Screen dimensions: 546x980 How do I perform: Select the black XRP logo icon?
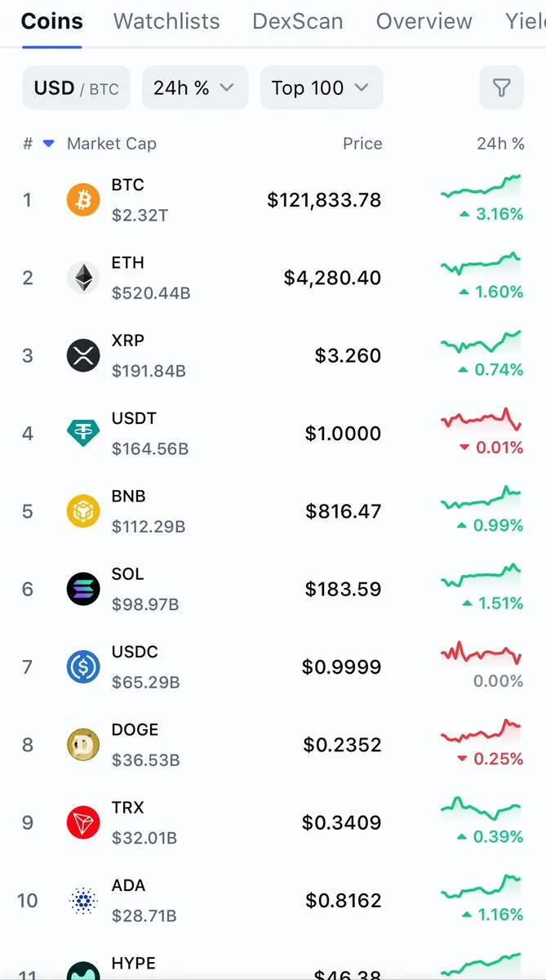(83, 356)
